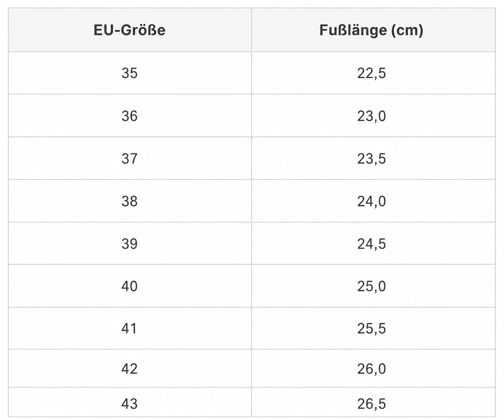Viewport: 504px width, 420px height.
Task: Click the EU-Größe column header
Action: pos(129,30)
